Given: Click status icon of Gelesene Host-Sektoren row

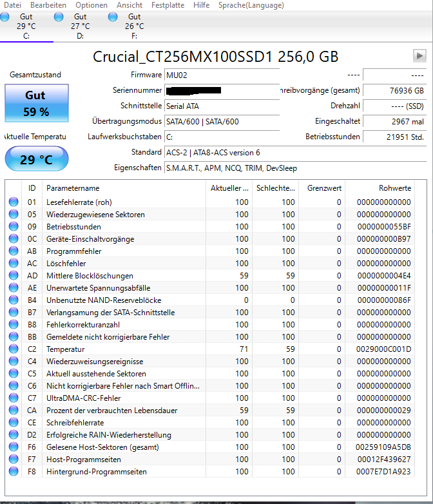Looking at the screenshot, I should click(14, 447).
